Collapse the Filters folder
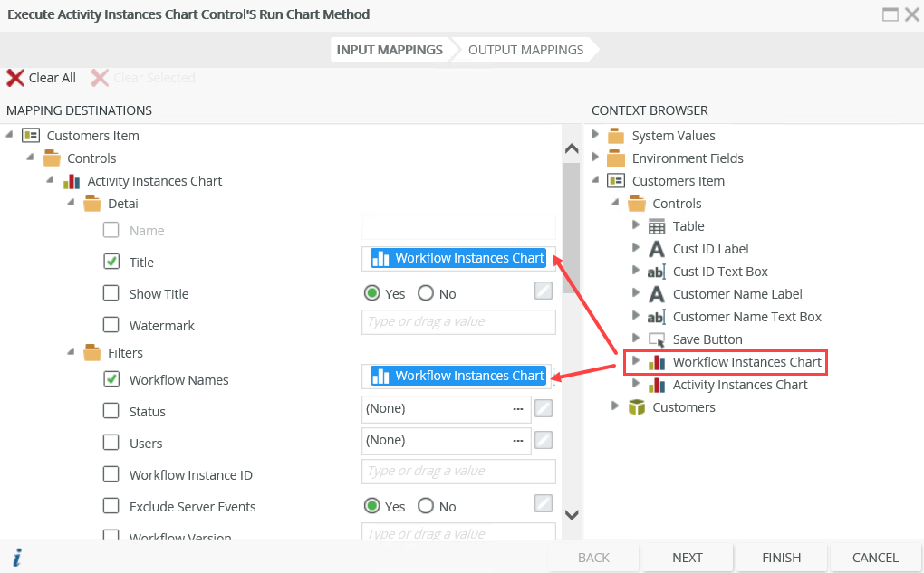The image size is (924, 573). click(71, 352)
